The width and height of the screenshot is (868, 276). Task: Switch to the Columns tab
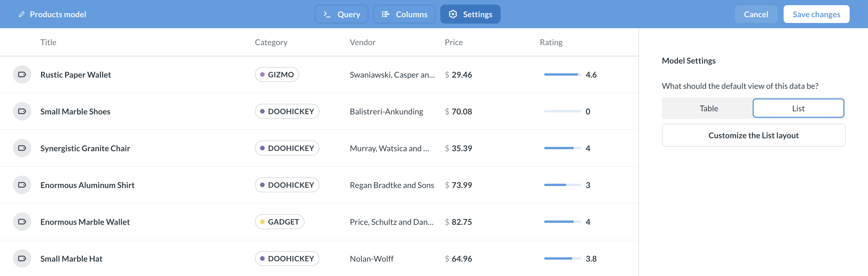pyautogui.click(x=404, y=14)
